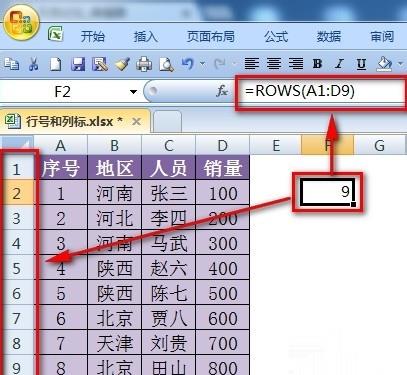Open the 审阅 tab
Viewport: 407px width, 375px height.
(x=382, y=36)
